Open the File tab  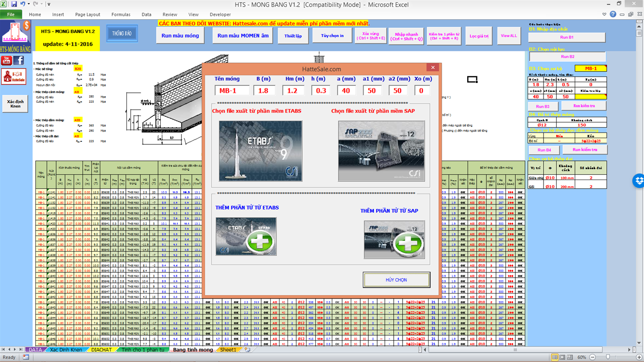11,15
